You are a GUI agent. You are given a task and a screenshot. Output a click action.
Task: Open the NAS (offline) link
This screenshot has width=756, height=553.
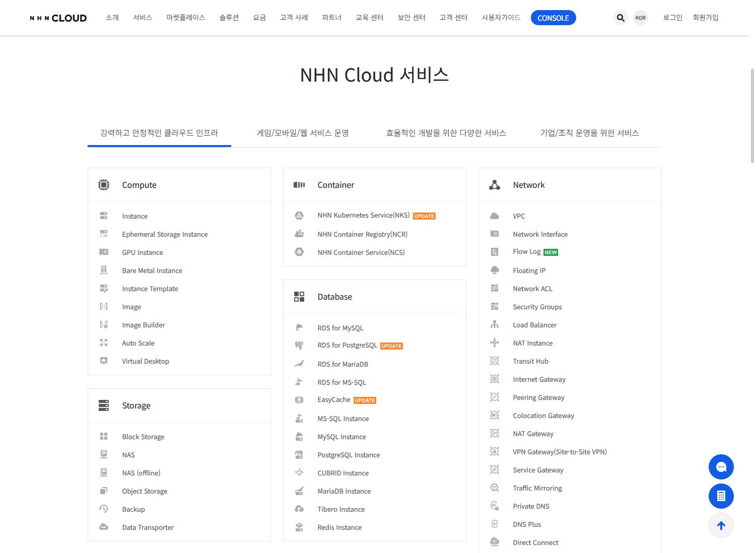(x=141, y=473)
